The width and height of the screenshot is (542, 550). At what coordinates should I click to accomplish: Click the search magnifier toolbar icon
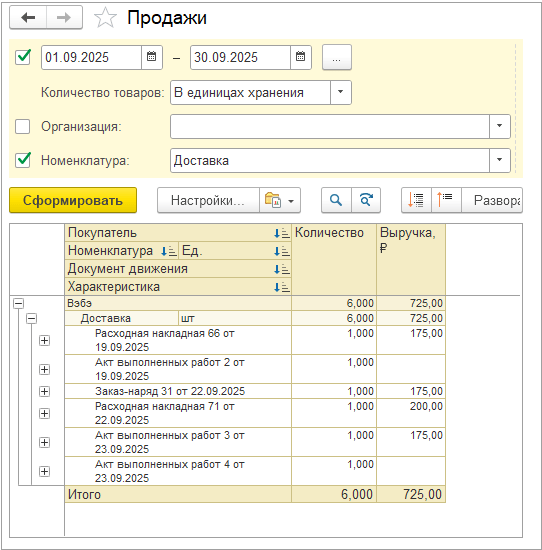coord(336,200)
